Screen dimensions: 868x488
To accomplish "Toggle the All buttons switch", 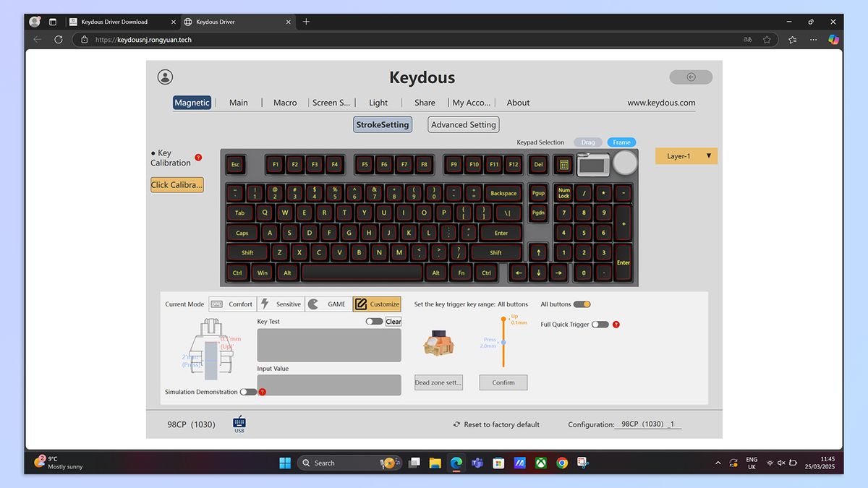I will pyautogui.click(x=584, y=304).
